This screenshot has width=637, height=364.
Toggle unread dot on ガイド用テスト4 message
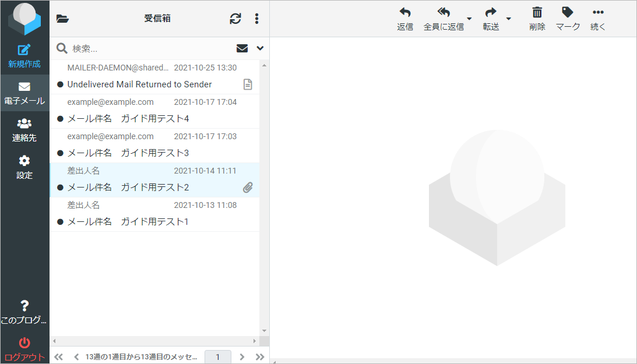pos(60,119)
